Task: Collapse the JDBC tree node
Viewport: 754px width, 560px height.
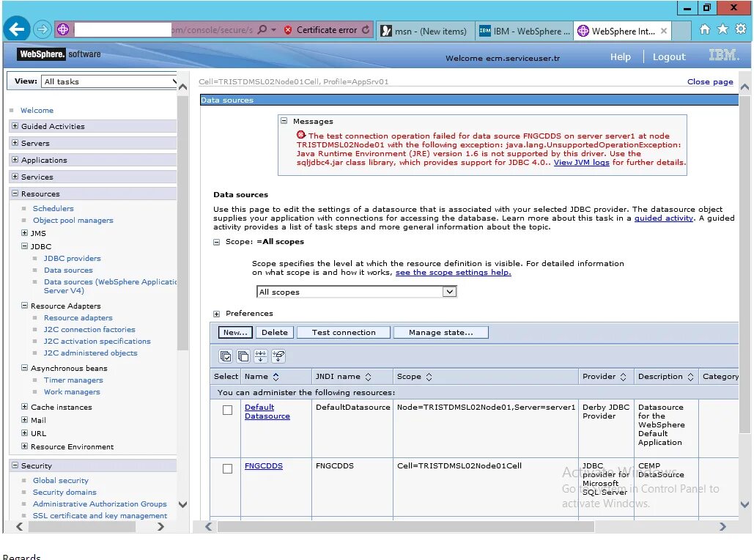Action: coord(24,246)
